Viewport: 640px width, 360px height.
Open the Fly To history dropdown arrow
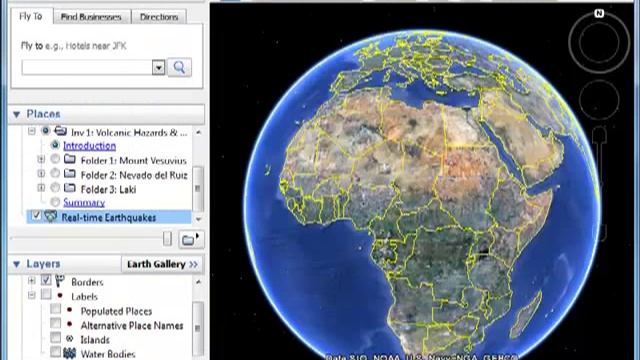click(158, 67)
